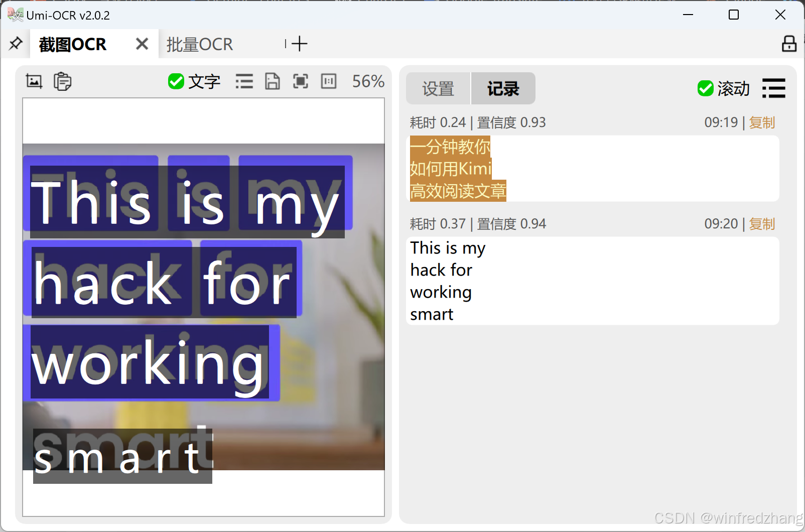The width and height of the screenshot is (805, 532).
Task: Open the 批量OCR tab
Action: pyautogui.click(x=200, y=45)
